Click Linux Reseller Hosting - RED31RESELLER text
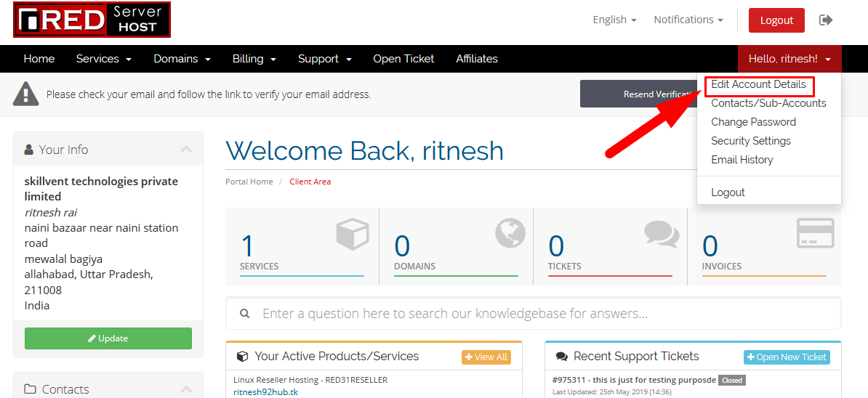The image size is (868, 398). tap(310, 380)
